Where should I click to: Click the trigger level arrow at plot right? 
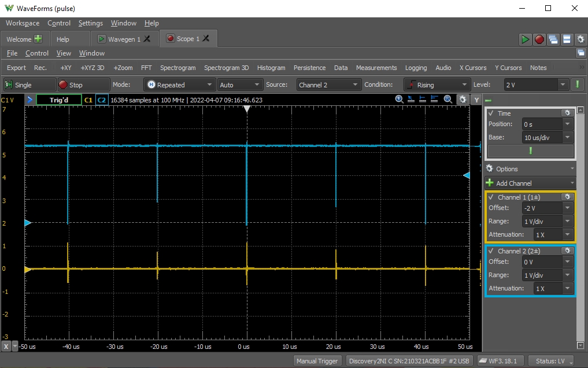coord(467,175)
